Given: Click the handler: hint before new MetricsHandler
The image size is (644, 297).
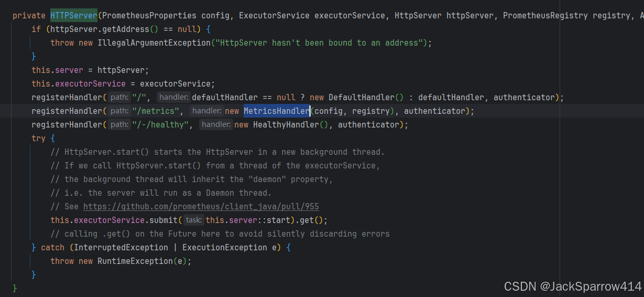Looking at the screenshot, I should (x=206, y=111).
